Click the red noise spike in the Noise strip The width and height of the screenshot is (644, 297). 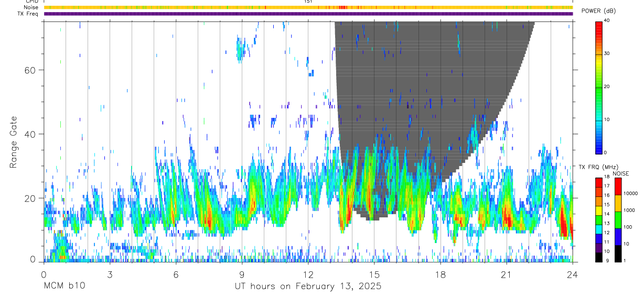342,7
